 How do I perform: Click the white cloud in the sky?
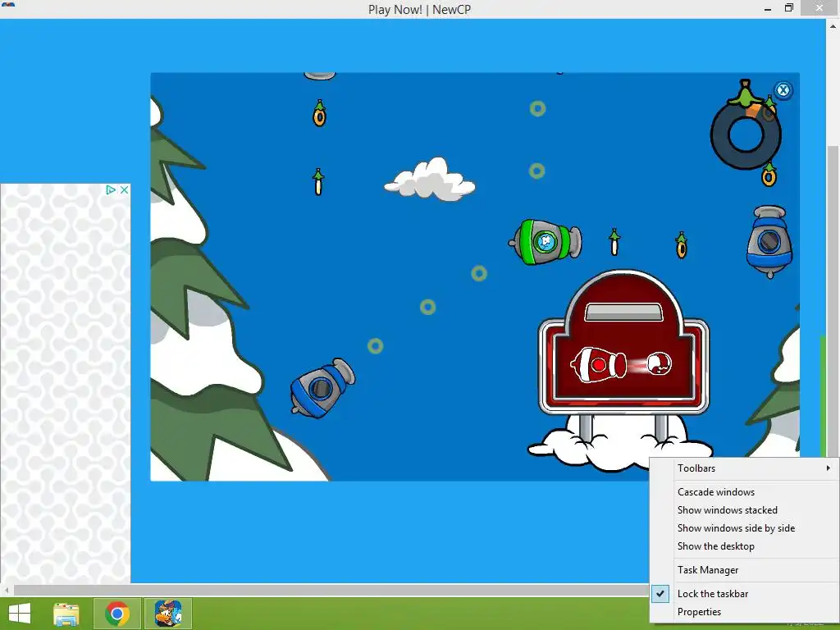(430, 180)
